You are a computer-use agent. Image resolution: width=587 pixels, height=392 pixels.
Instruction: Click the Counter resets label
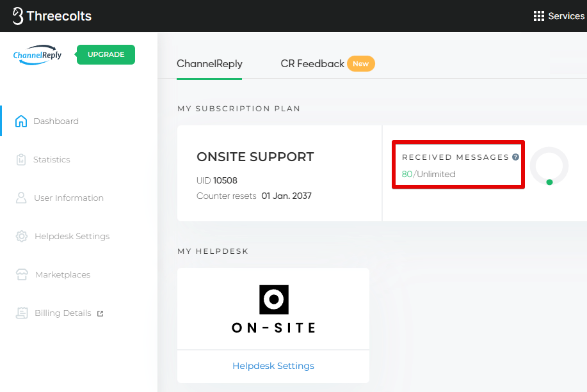click(x=227, y=196)
